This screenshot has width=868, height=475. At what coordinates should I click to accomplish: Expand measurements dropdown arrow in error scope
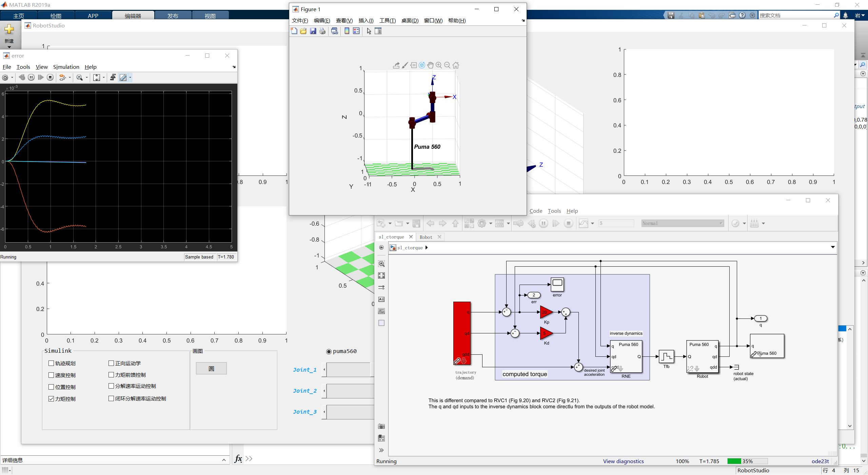pos(130,77)
